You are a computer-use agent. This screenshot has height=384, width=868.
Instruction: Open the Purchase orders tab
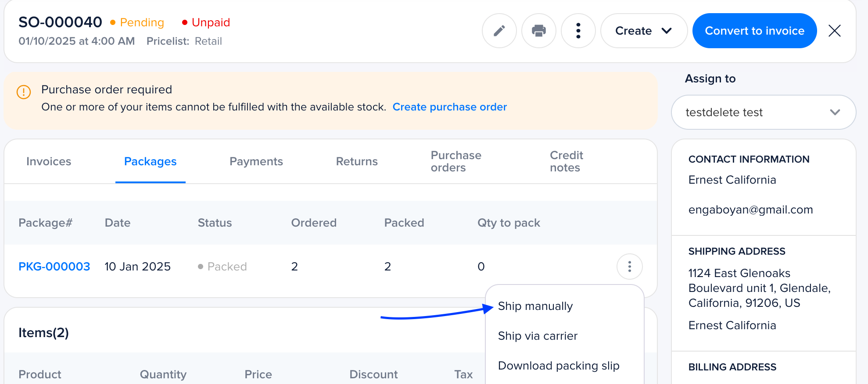click(456, 161)
